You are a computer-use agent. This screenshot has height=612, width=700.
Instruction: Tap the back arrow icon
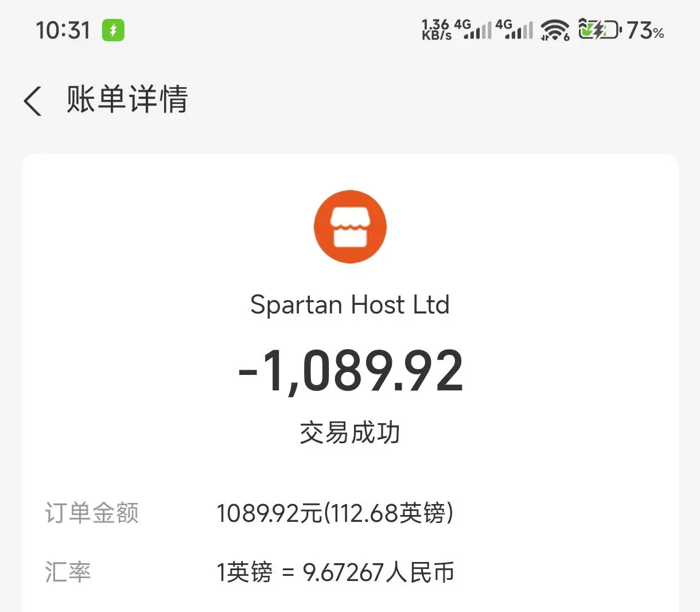click(33, 101)
